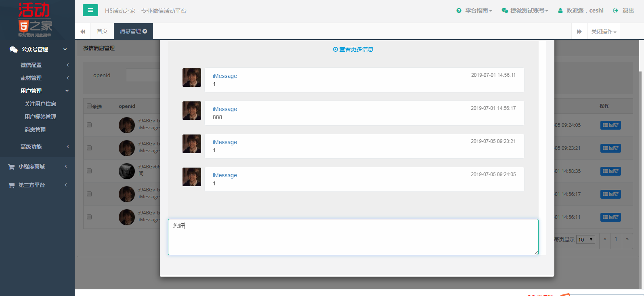Click the 2019-07-01 14:56:17 timestamp
Image resolution: width=644 pixels, height=296 pixels.
click(x=493, y=108)
